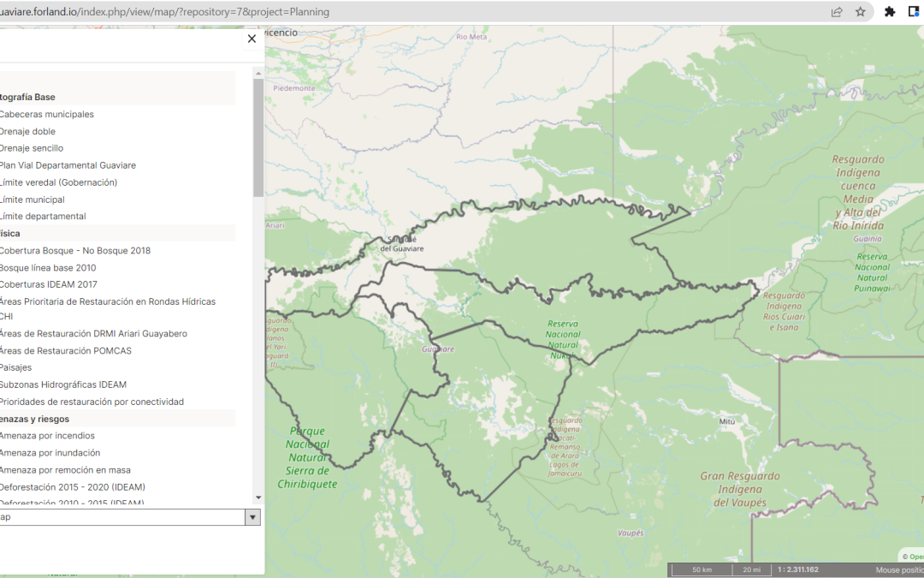924x578 pixels.
Task: Select Cobertura Bosque - No Bosque 2018 layer
Action: (74, 251)
